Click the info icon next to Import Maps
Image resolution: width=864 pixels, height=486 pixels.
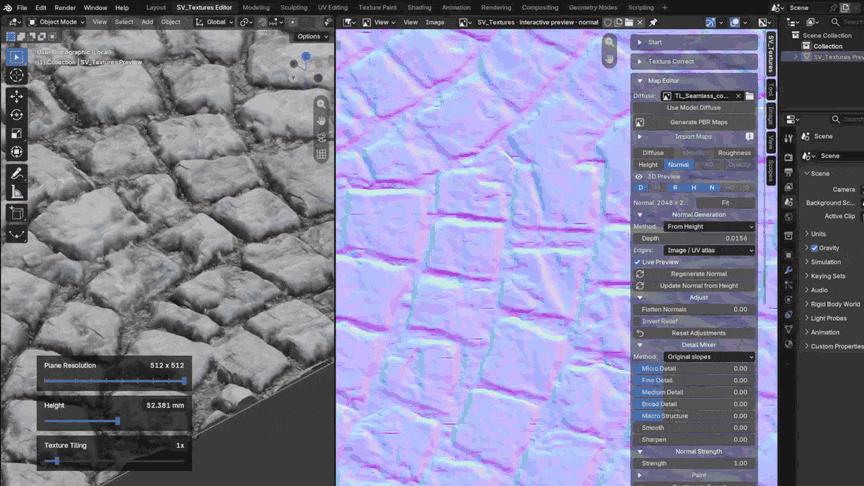point(749,136)
